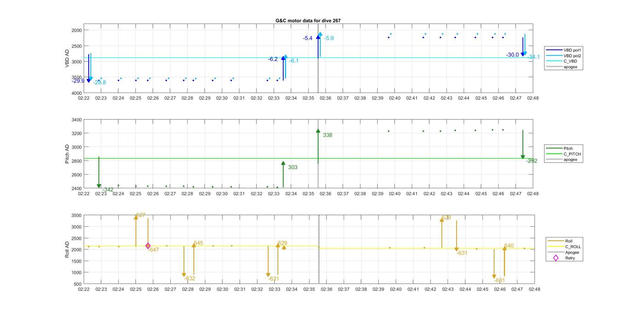Click the '2800' tick on the Pitch axis

click(x=76, y=161)
